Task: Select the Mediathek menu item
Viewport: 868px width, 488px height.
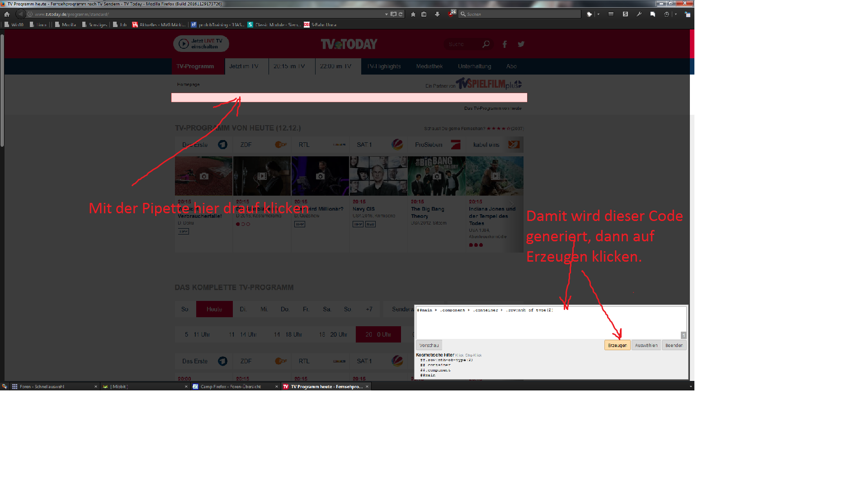Action: click(x=429, y=66)
